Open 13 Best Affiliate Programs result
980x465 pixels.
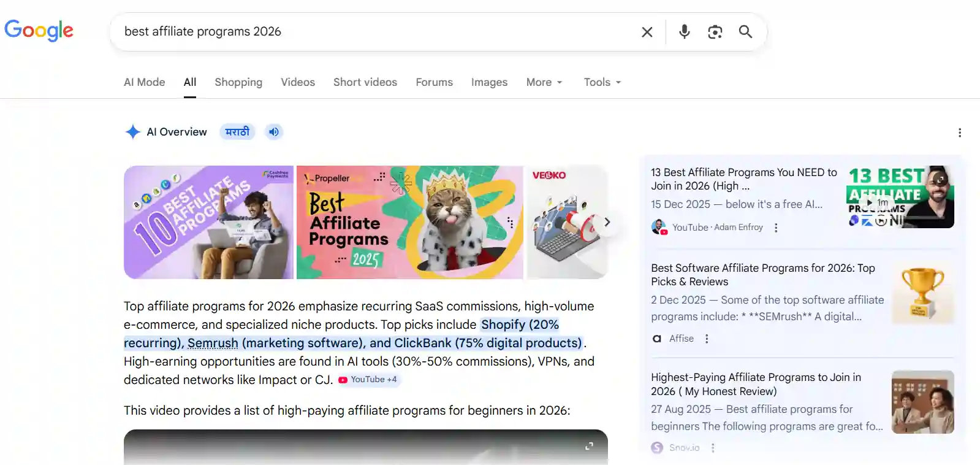(x=743, y=179)
